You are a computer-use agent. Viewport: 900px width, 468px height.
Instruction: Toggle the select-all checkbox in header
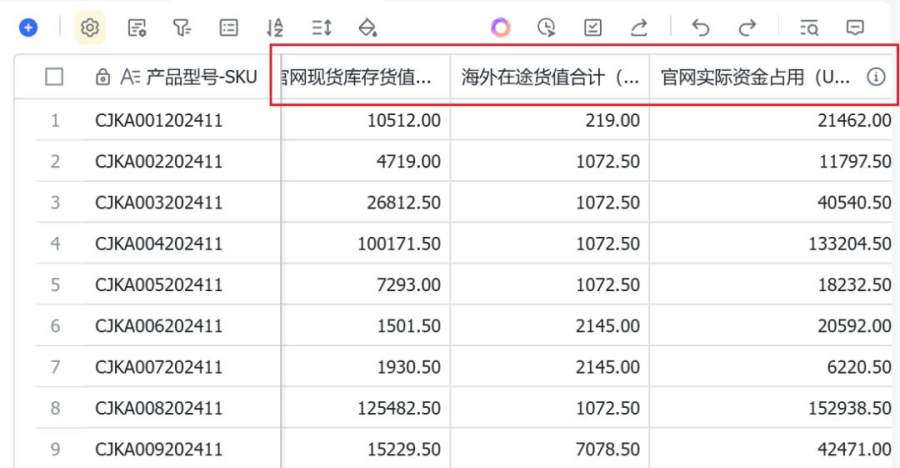point(55,77)
